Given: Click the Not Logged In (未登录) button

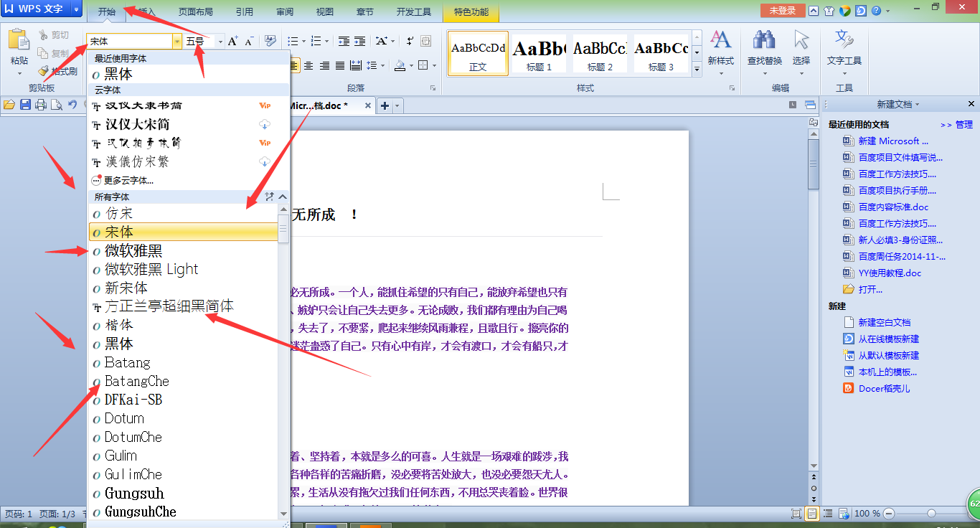Looking at the screenshot, I should tap(782, 11).
